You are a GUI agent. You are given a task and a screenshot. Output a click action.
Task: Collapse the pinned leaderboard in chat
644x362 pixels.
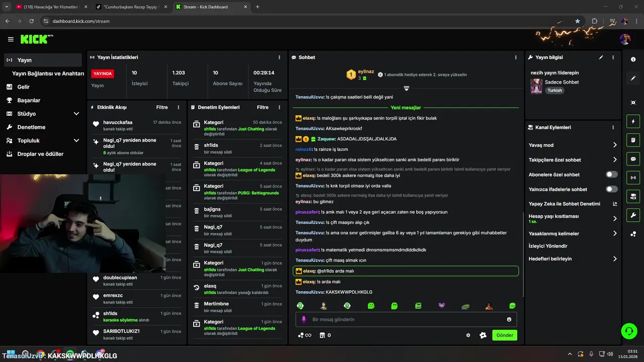[x=407, y=88]
